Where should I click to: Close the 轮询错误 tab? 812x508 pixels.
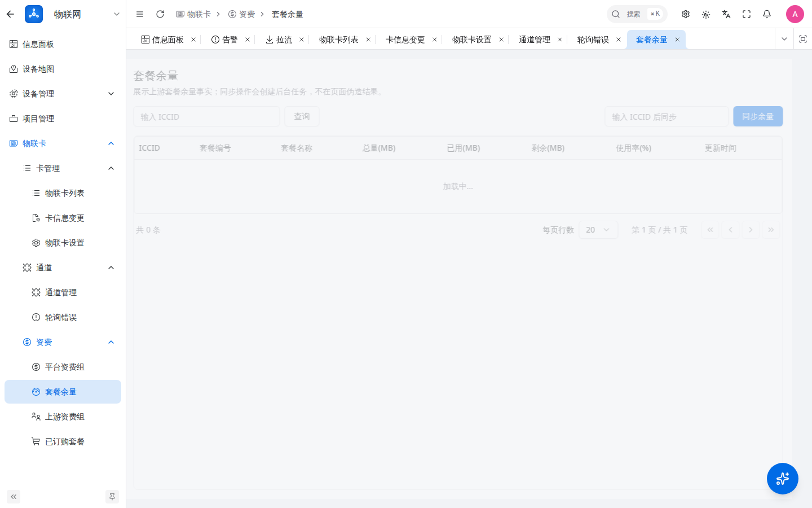coord(619,40)
